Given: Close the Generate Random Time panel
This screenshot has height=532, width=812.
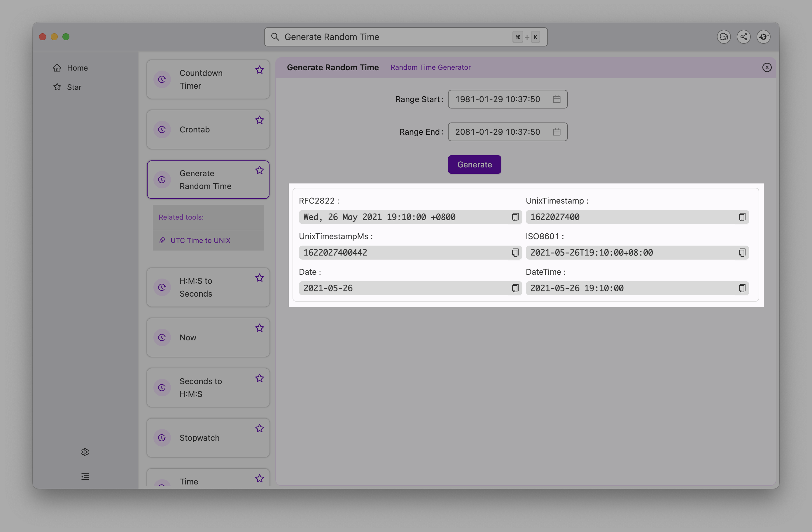Looking at the screenshot, I should (766, 68).
